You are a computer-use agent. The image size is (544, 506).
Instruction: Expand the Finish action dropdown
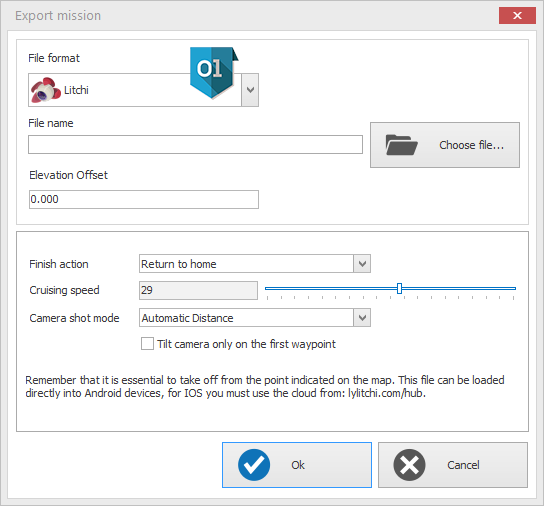click(x=362, y=264)
